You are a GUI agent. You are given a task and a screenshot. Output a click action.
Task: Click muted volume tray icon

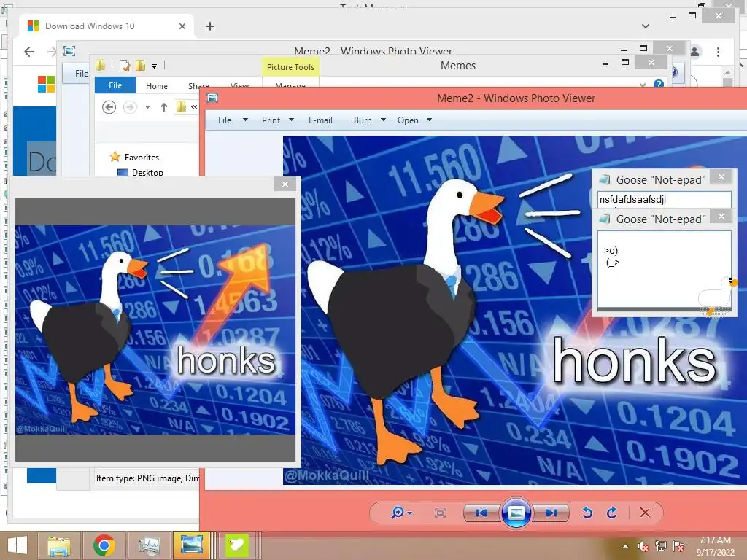(643, 545)
